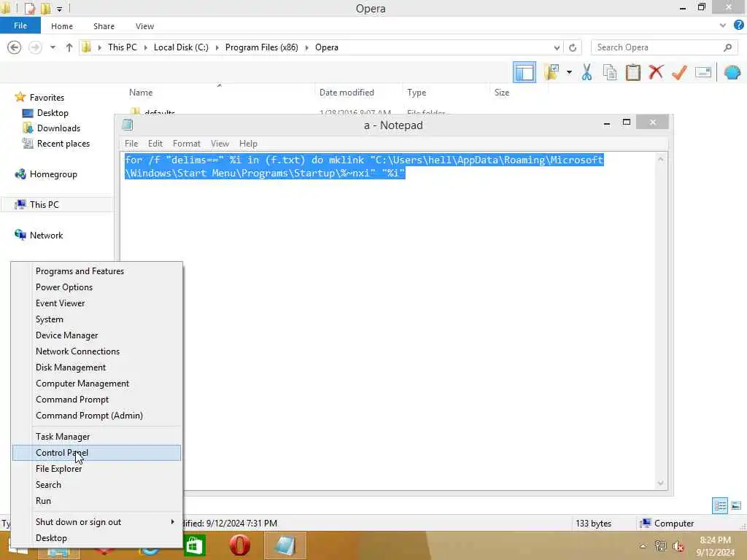The width and height of the screenshot is (747, 560).
Task: Click the orange checkmark Properties icon
Action: [679, 72]
